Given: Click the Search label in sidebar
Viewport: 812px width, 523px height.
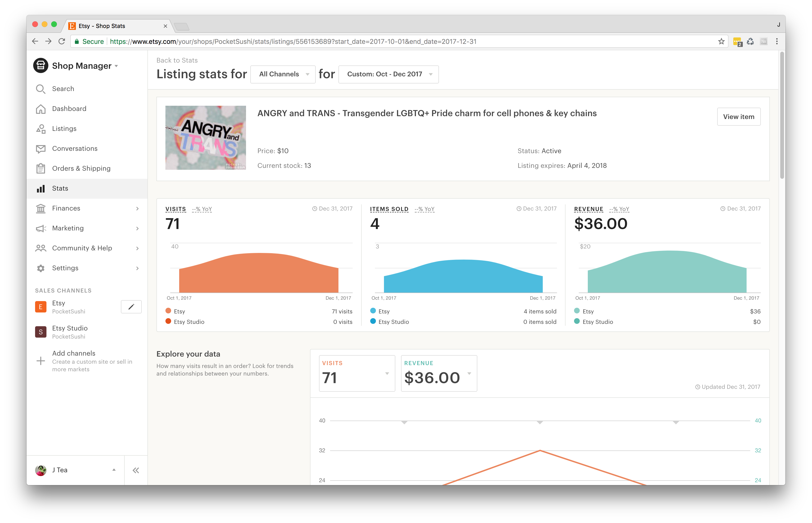Looking at the screenshot, I should point(63,89).
